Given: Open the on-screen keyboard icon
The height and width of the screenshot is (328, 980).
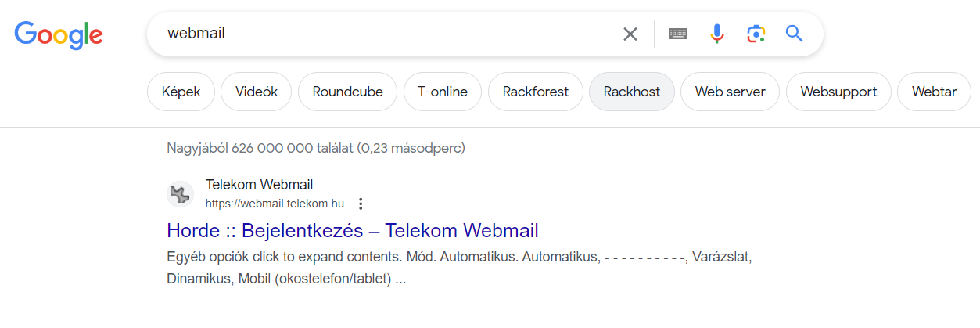Looking at the screenshot, I should (678, 34).
